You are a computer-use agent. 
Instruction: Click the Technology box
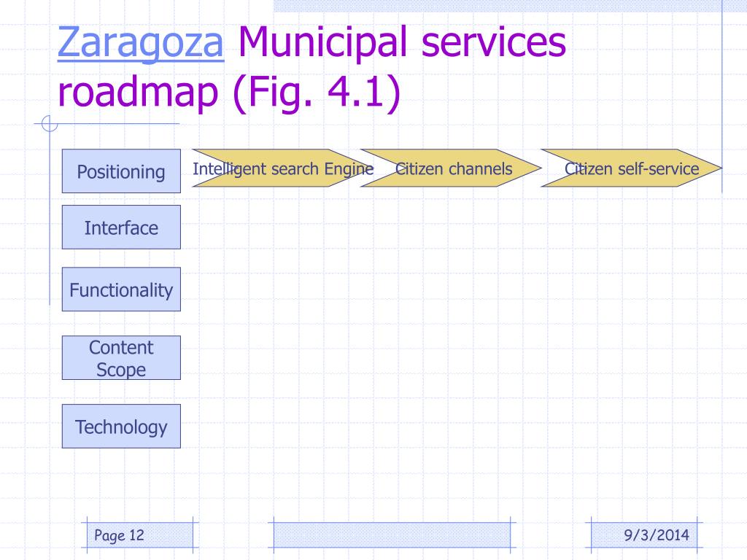[122, 426]
